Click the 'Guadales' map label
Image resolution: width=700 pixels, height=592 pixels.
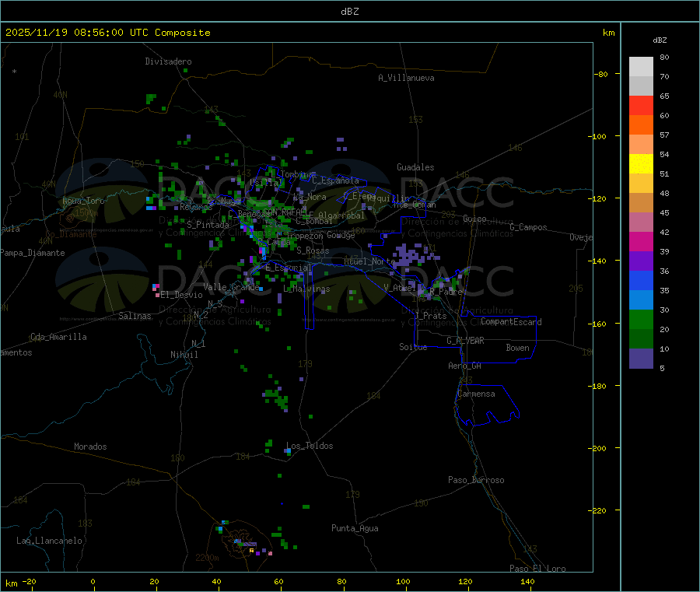click(x=415, y=167)
